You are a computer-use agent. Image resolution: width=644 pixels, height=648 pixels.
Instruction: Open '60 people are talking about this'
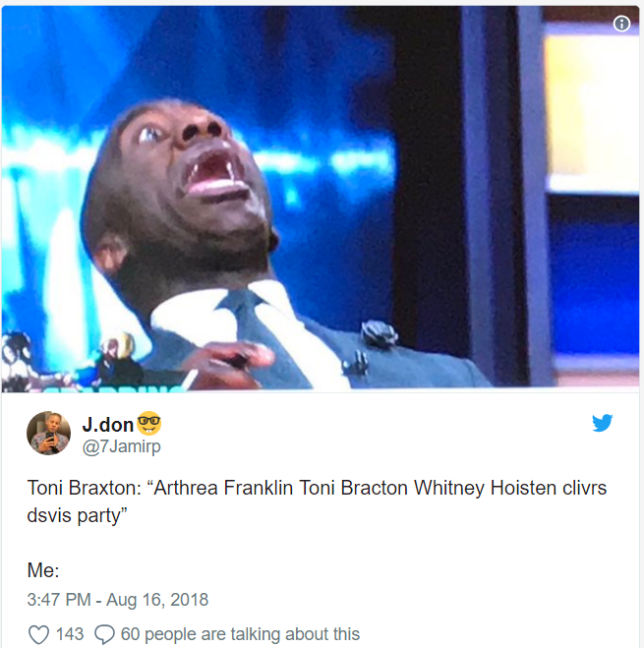coord(240,634)
